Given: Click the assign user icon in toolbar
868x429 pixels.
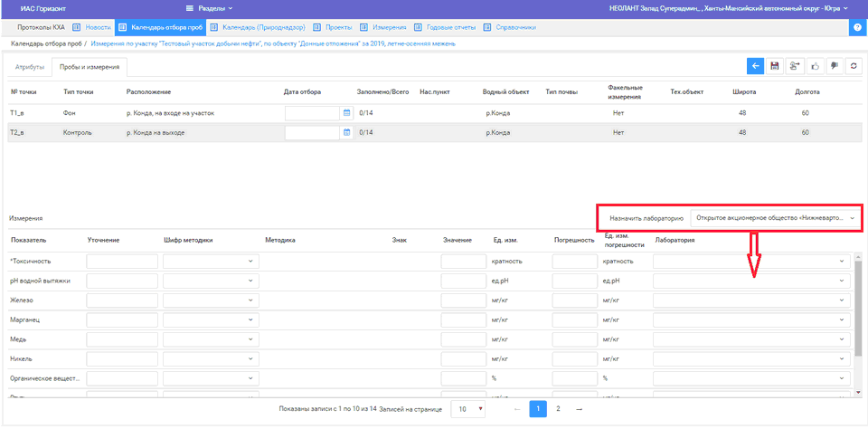Looking at the screenshot, I should click(795, 66).
